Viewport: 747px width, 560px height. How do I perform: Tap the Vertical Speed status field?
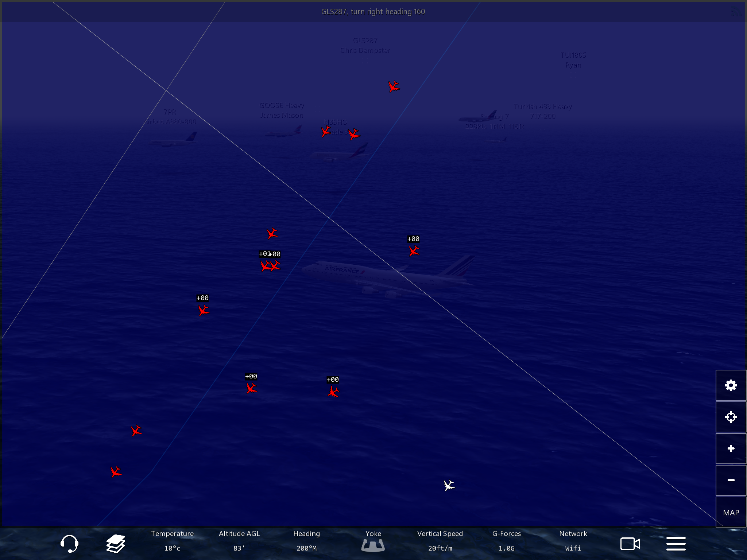[x=440, y=541]
